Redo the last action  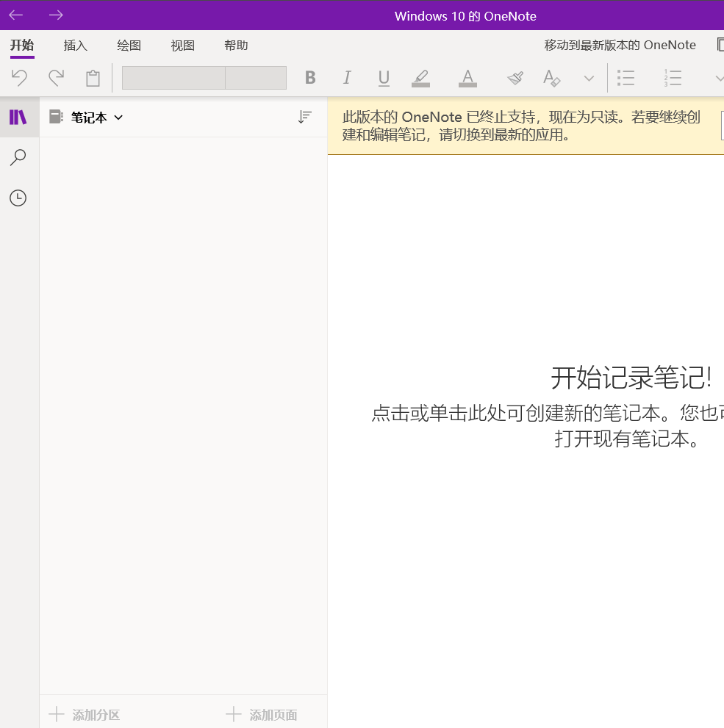[x=56, y=78]
